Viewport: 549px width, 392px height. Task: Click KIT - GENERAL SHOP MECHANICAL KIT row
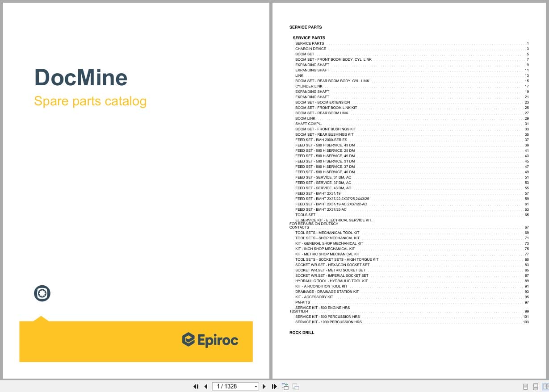click(x=412, y=243)
